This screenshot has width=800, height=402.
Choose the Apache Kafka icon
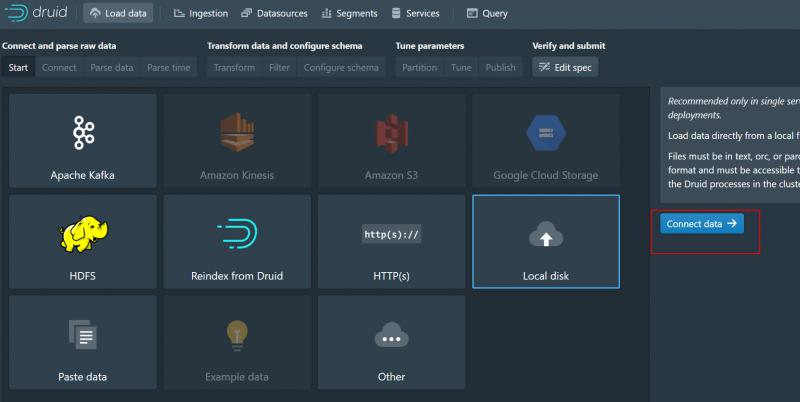click(83, 133)
